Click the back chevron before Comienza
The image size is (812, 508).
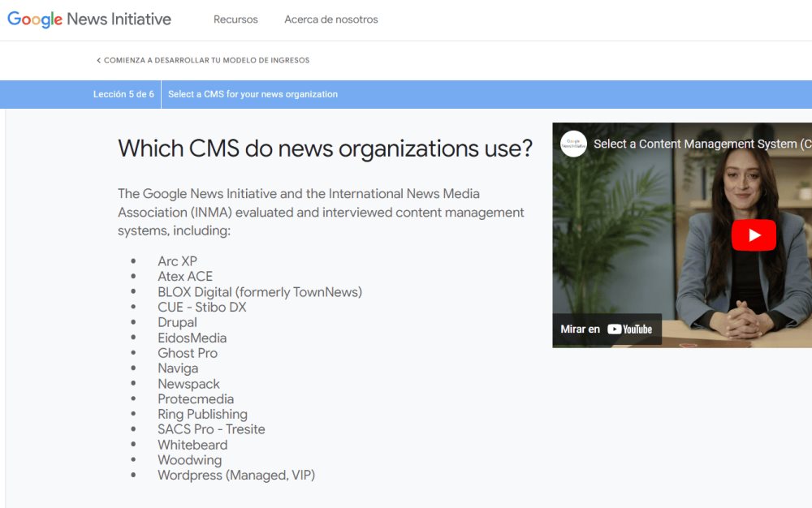(98, 61)
